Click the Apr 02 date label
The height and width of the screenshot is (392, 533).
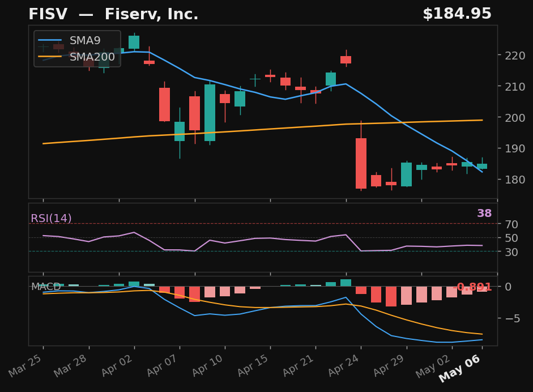point(117,365)
